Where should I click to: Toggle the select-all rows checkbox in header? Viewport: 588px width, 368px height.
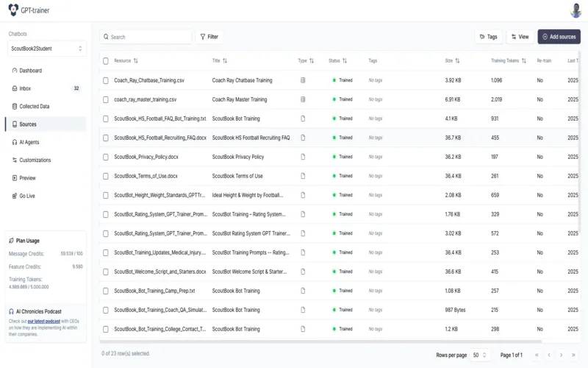(x=106, y=61)
